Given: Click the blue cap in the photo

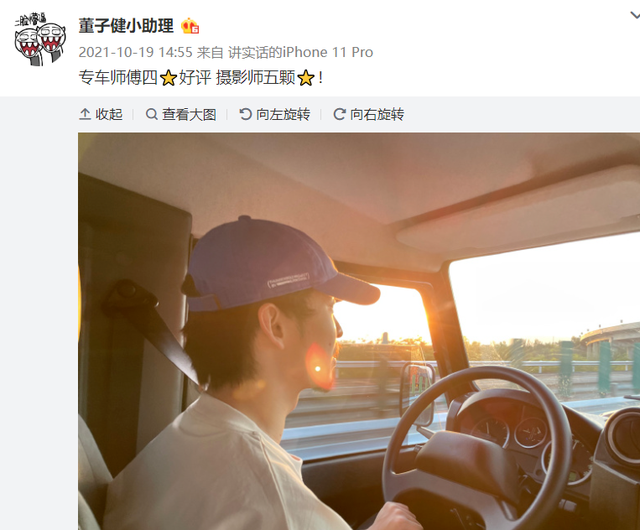Looking at the screenshot, I should (278, 265).
